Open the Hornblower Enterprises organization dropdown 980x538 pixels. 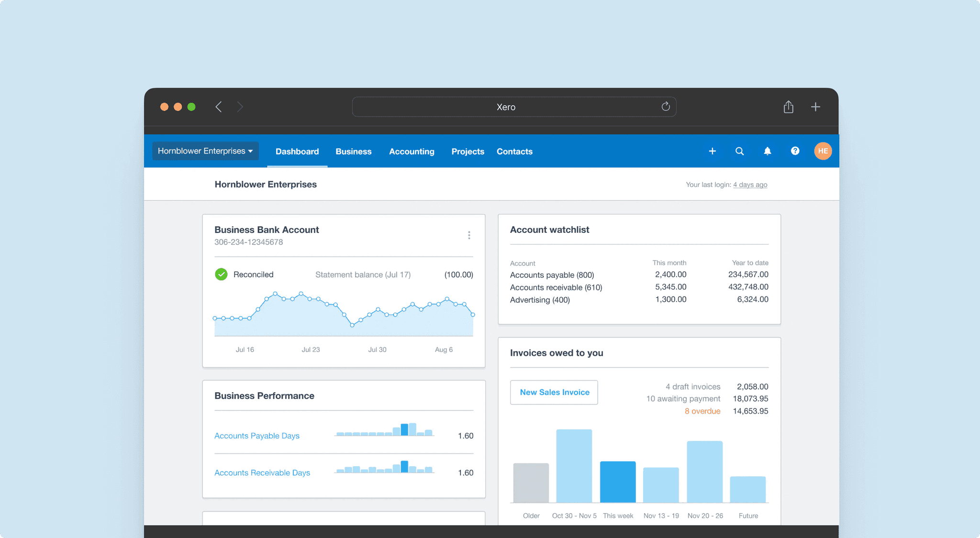coord(205,151)
